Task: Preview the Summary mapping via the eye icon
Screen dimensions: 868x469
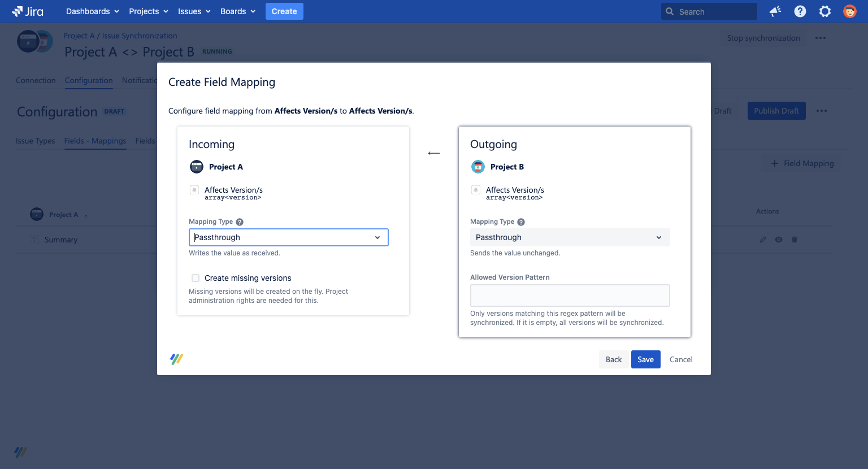Action: coord(778,240)
